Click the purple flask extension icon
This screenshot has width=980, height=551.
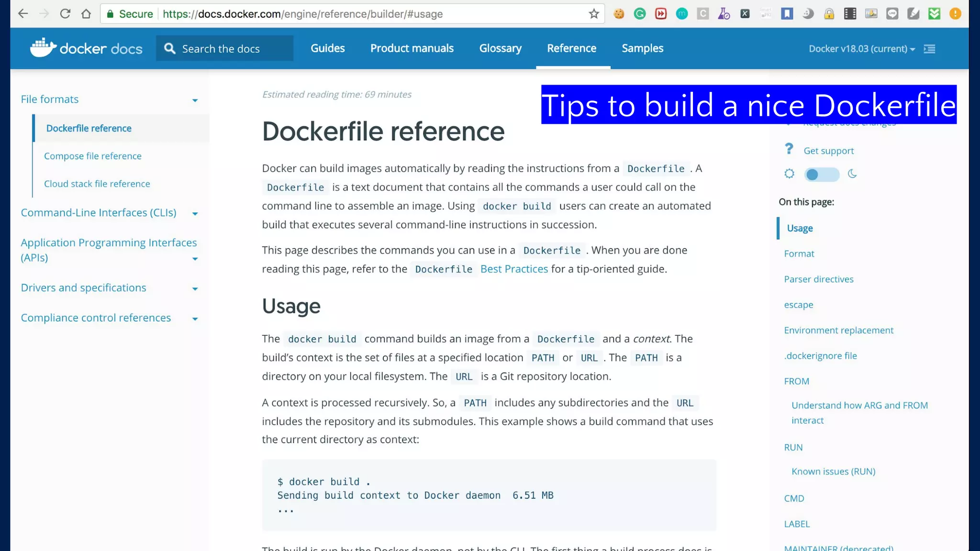tap(724, 14)
